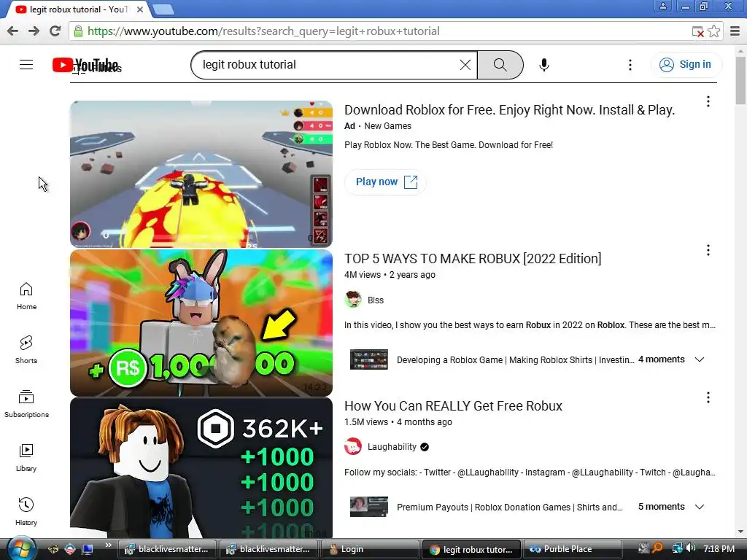Click the magnifier search button
Screen dimensions: 747x560
pyautogui.click(x=500, y=65)
